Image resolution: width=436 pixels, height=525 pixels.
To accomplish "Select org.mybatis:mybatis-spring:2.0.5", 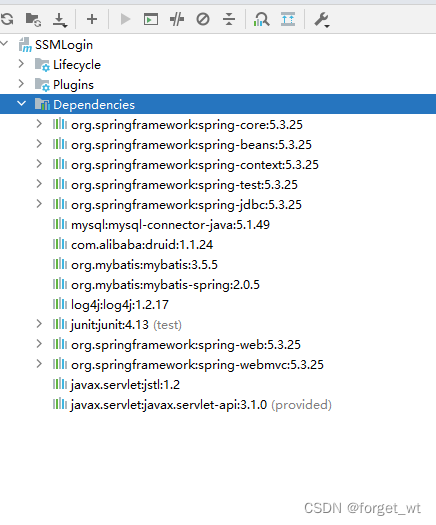I will coord(165,285).
